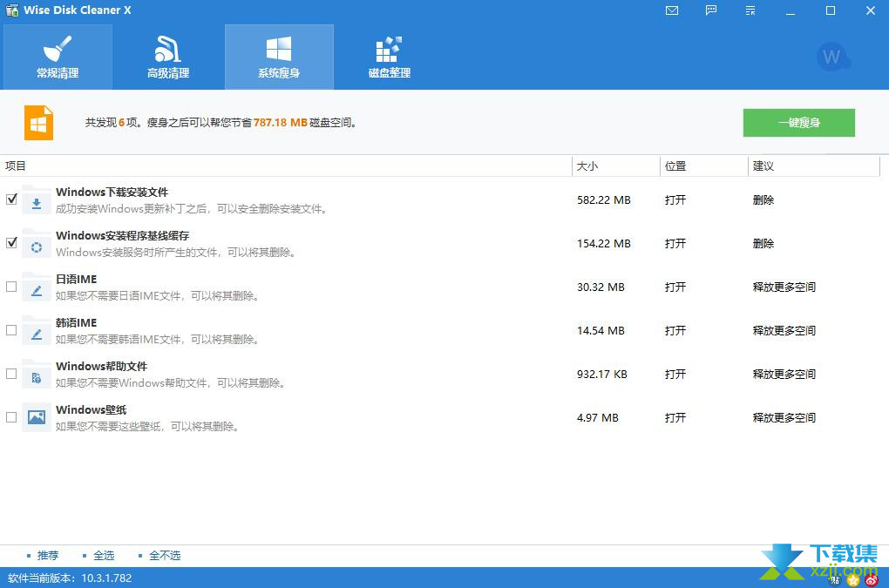Click the orange Windows file icon
The width and height of the screenshot is (889, 588).
[38, 122]
